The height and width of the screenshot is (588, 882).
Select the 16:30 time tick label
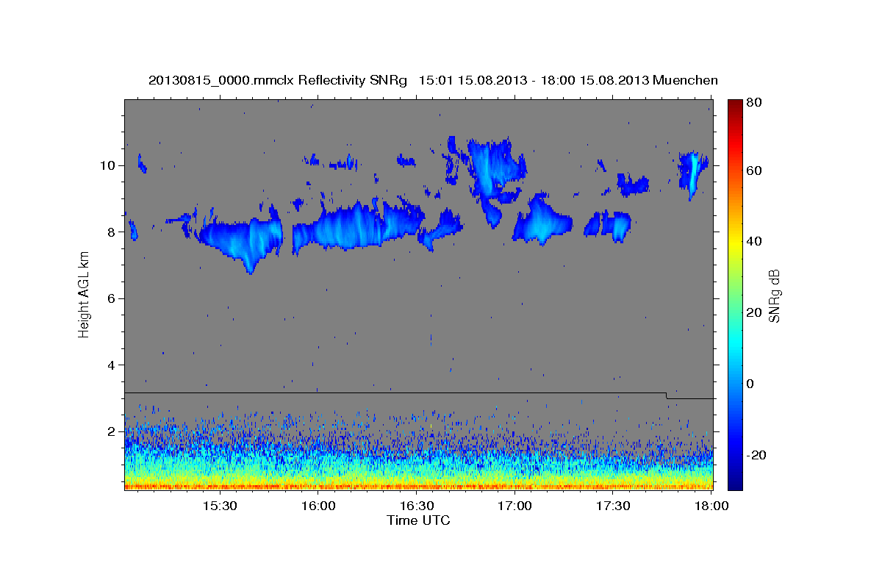pos(417,506)
